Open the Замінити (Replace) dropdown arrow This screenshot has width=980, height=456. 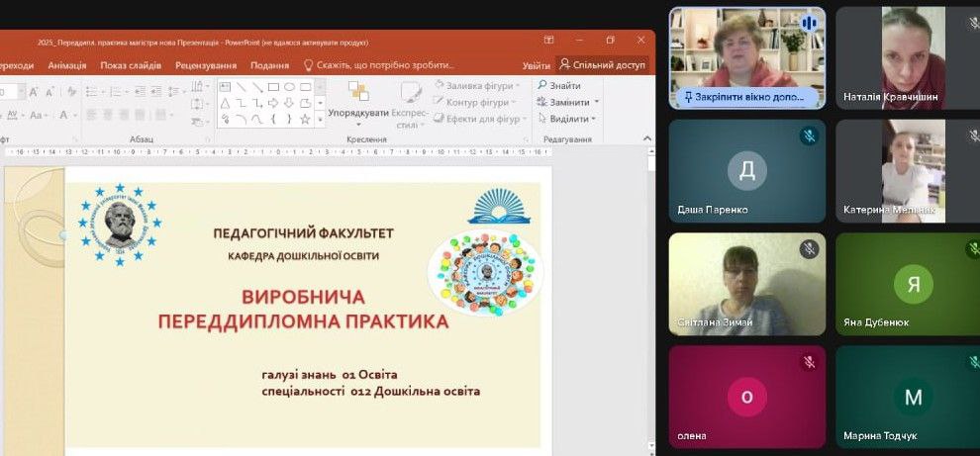(598, 103)
